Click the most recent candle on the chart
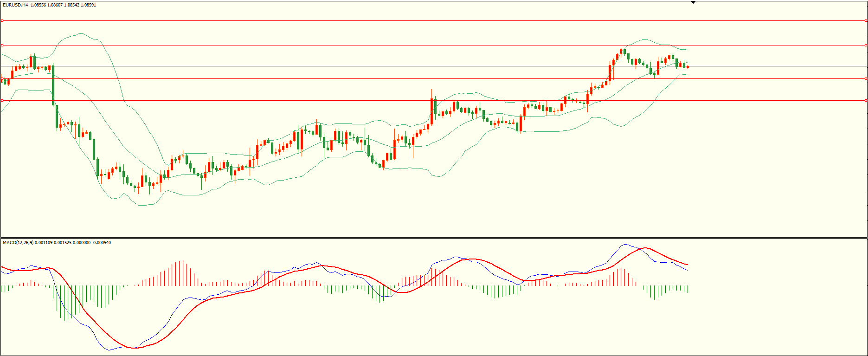Viewport: 868px width, 356px height. 688,67
